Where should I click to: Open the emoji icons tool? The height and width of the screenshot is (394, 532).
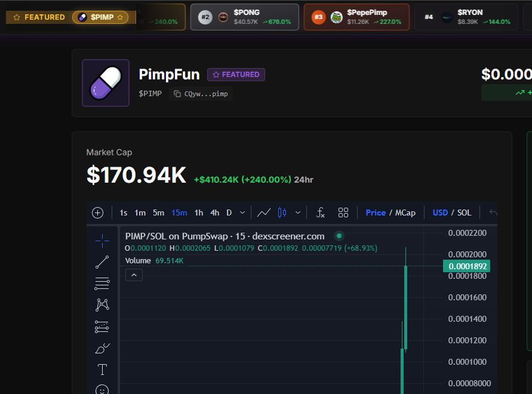pos(102,390)
